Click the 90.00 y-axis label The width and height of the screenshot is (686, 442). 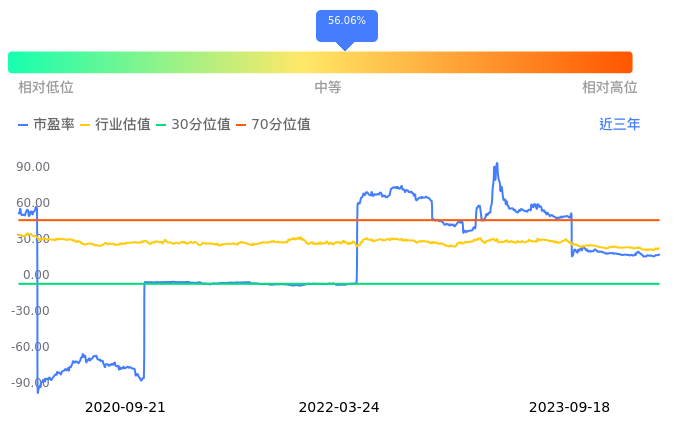[x=33, y=167]
